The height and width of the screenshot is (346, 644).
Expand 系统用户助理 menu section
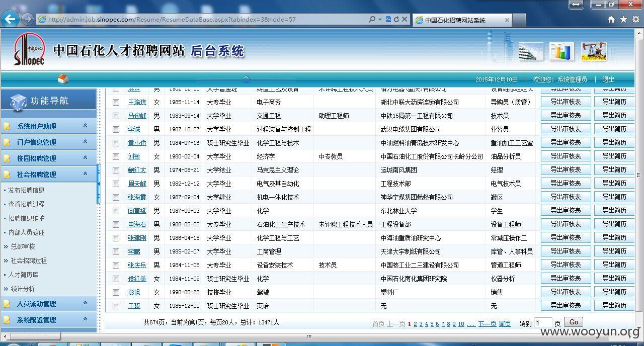48,126
